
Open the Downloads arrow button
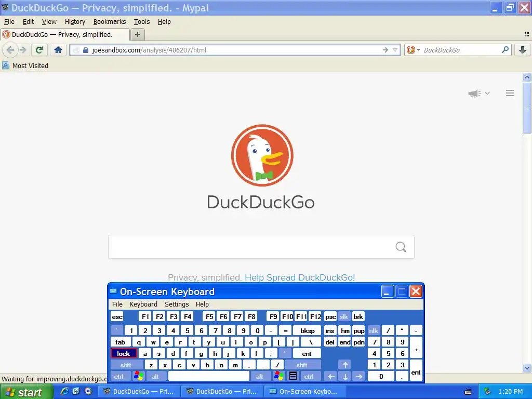pyautogui.click(x=523, y=50)
